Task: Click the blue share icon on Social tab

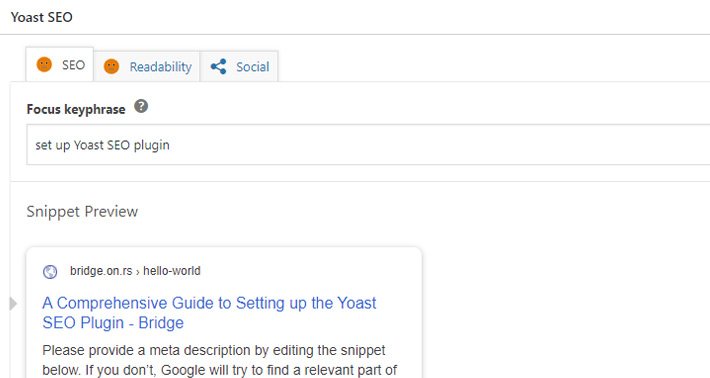Action: click(218, 67)
